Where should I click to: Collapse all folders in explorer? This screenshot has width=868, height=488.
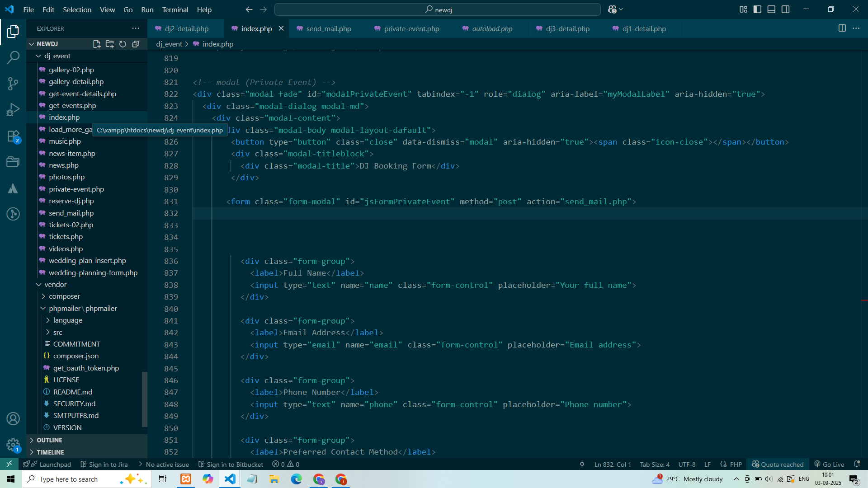136,44
